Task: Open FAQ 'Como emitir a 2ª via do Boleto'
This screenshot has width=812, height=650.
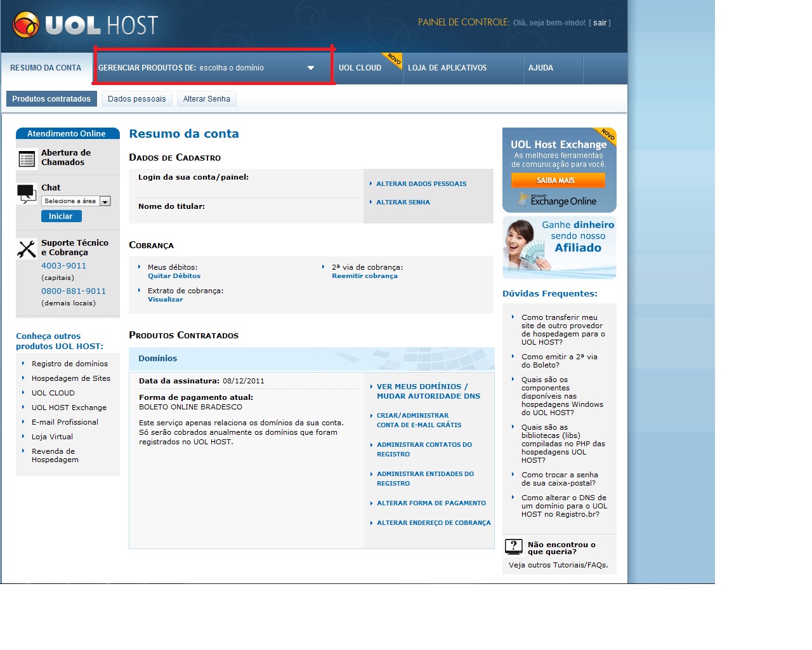Action: pyautogui.click(x=560, y=361)
